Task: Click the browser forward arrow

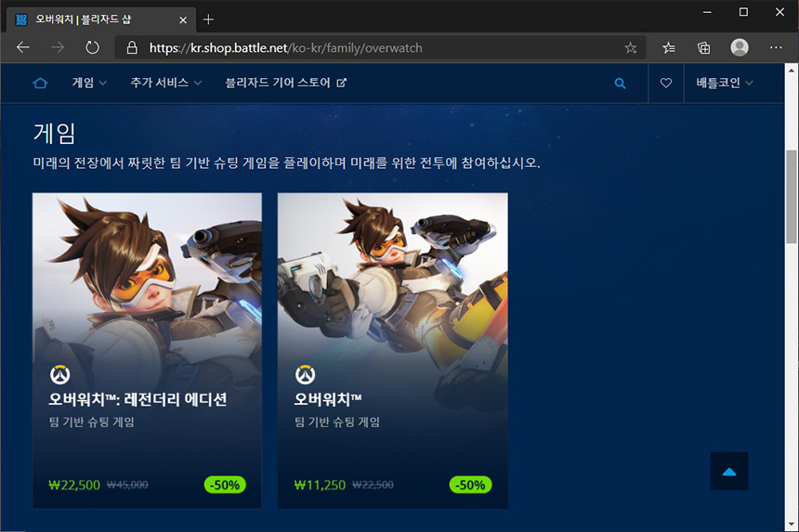Action: (x=58, y=48)
